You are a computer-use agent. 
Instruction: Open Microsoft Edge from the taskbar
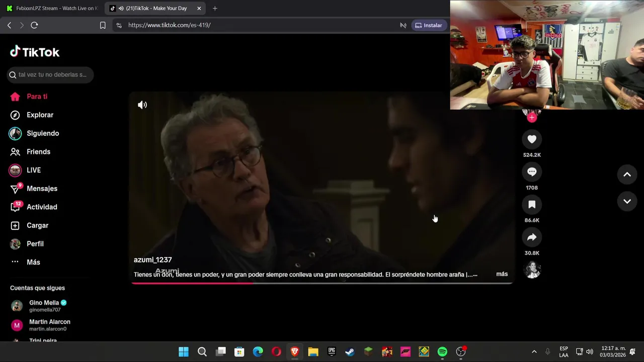tap(258, 352)
